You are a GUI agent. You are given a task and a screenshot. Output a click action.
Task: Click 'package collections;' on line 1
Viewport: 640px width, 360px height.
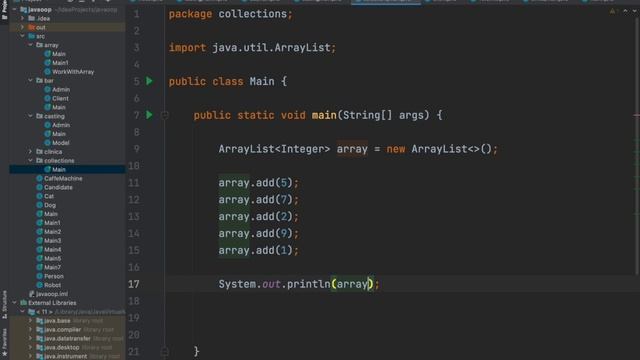tap(231, 14)
